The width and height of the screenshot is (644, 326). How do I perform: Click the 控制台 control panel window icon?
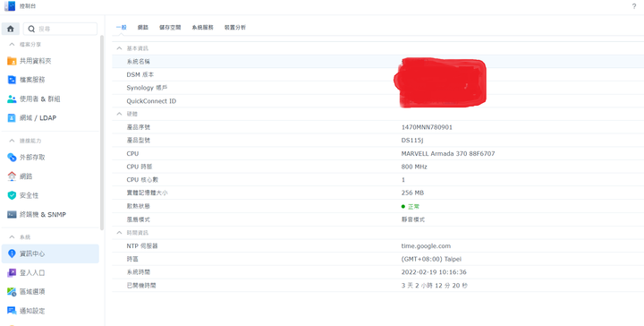[x=10, y=6]
